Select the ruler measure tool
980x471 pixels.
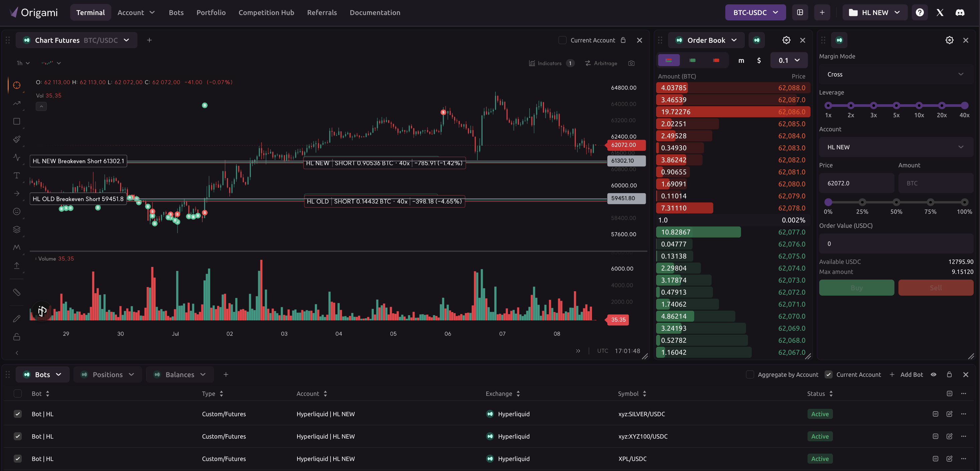point(17,292)
